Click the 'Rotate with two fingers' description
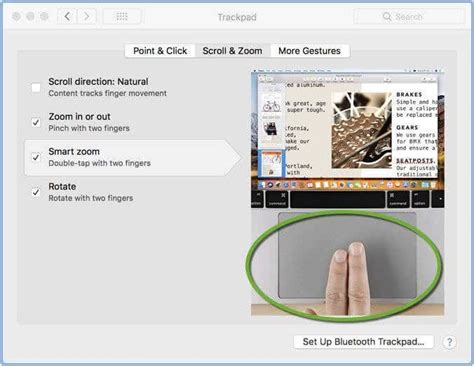 pos(91,198)
